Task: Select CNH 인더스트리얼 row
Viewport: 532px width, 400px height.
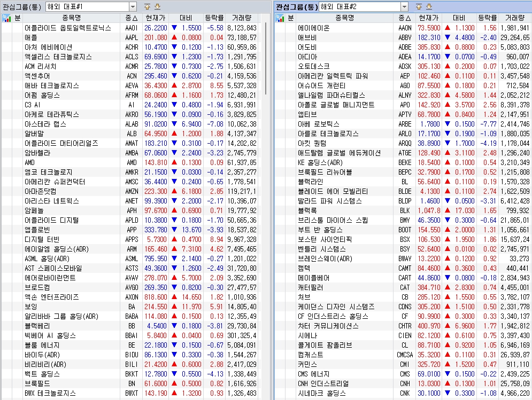Action: [403, 384]
